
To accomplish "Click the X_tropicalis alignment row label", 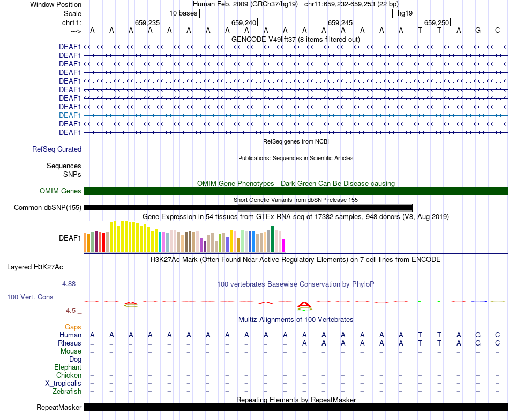I will pyautogui.click(x=63, y=384).
